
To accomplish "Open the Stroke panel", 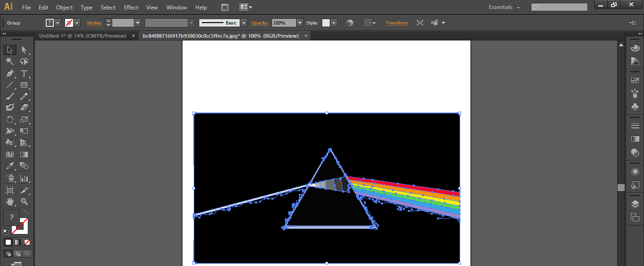I will 635,126.
